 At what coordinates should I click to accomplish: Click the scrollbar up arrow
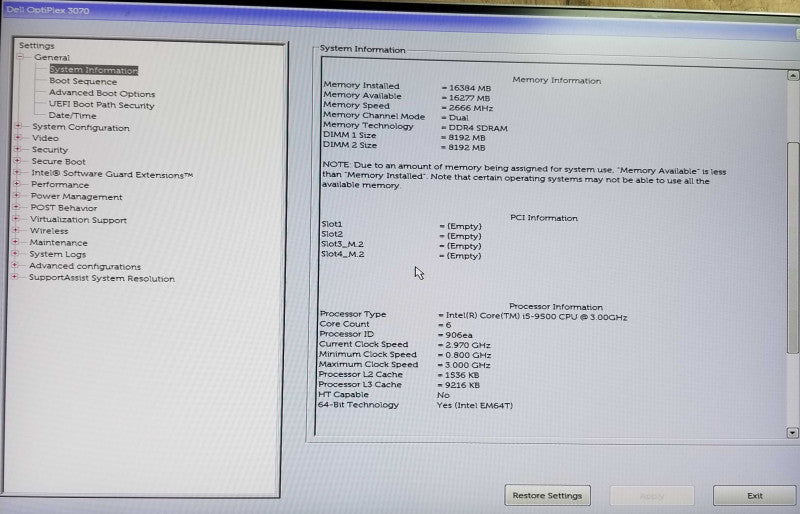click(792, 76)
